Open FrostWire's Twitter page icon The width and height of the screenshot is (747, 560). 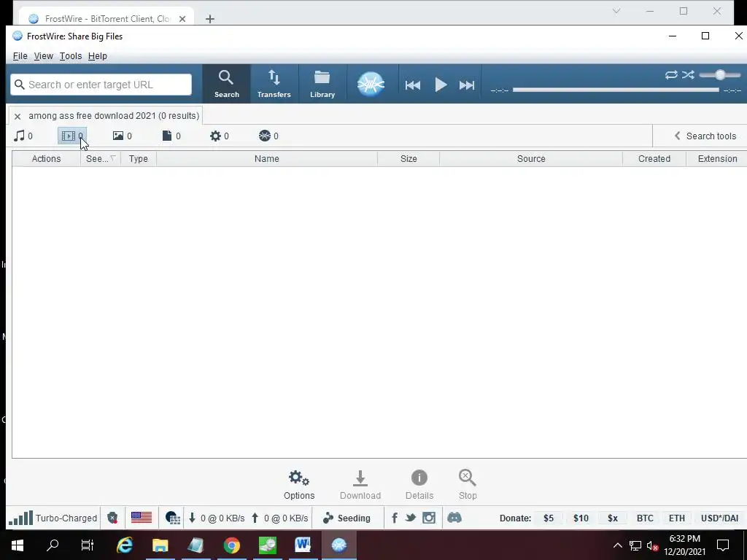click(411, 518)
